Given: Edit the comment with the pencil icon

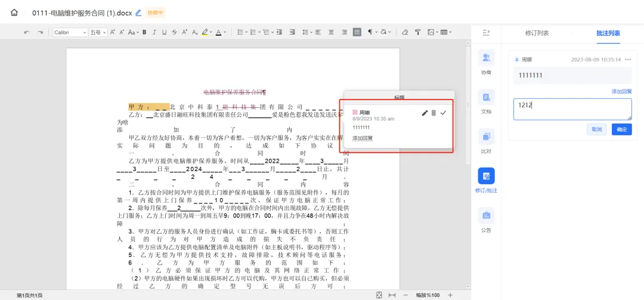Looking at the screenshot, I should tap(425, 113).
